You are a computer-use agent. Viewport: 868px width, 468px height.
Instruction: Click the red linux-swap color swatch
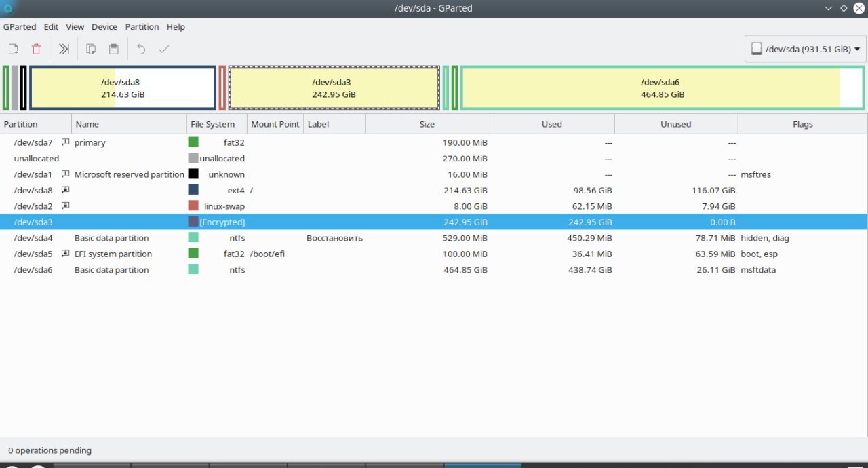pyautogui.click(x=193, y=206)
